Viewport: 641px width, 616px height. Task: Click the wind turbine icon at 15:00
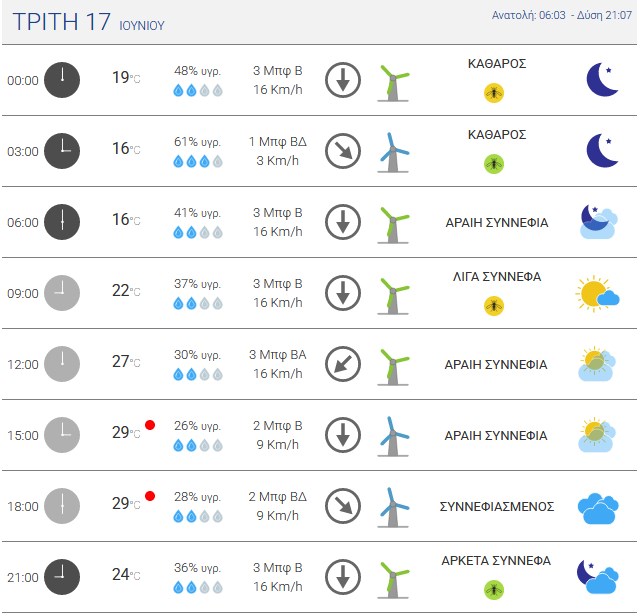393,436
